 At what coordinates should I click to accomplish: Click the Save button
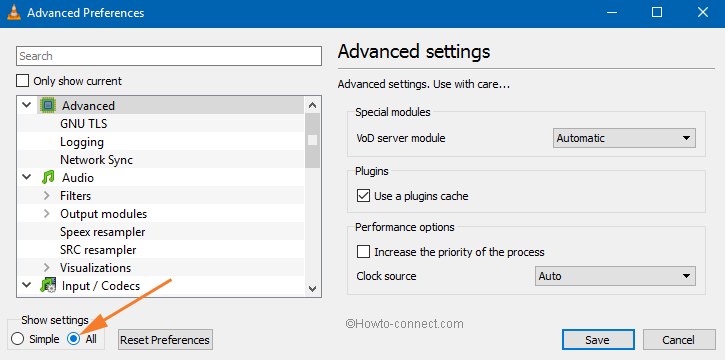tap(598, 340)
